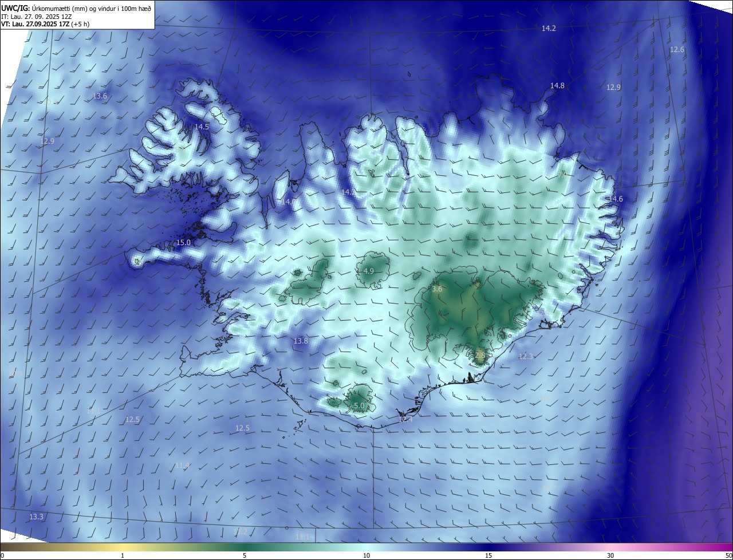Click the 12.4 value on the south coast

[405, 419]
